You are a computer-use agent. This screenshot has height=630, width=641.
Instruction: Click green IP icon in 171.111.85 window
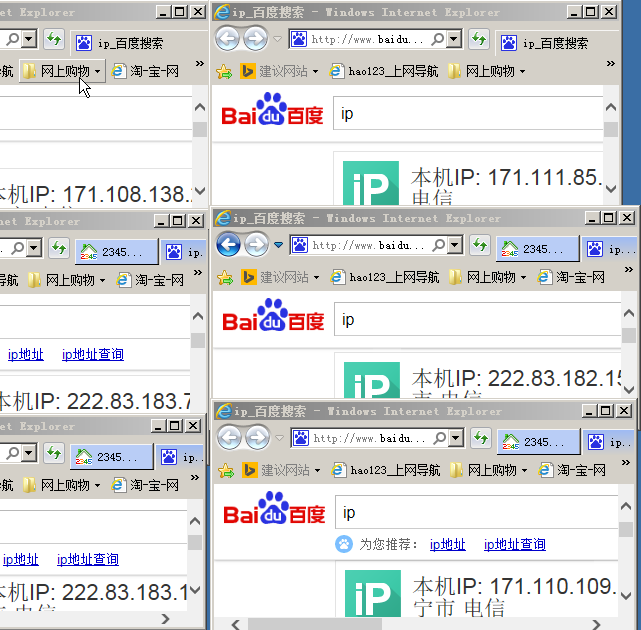(371, 183)
